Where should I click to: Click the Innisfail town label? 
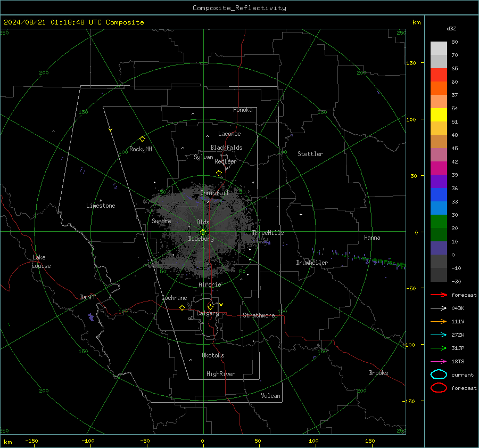click(x=214, y=193)
